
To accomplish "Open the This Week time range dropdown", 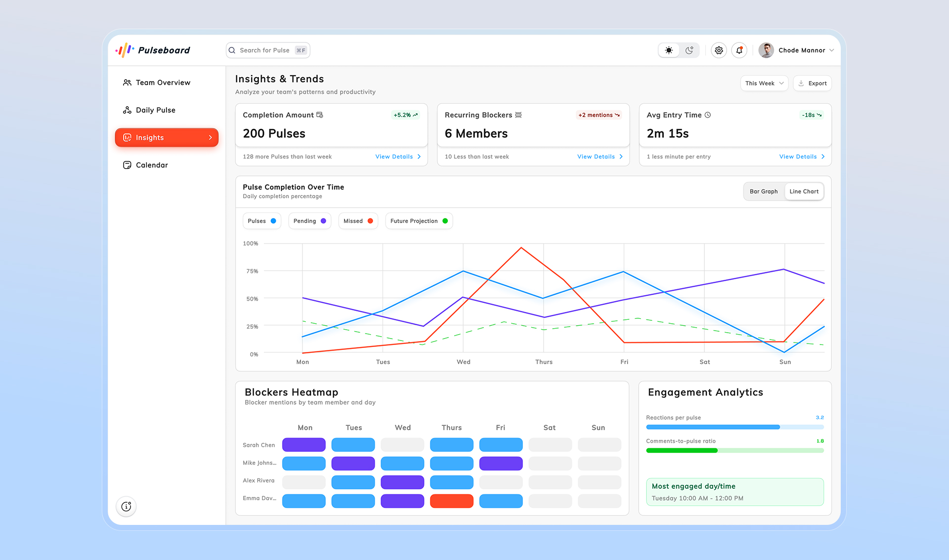I will [x=764, y=83].
